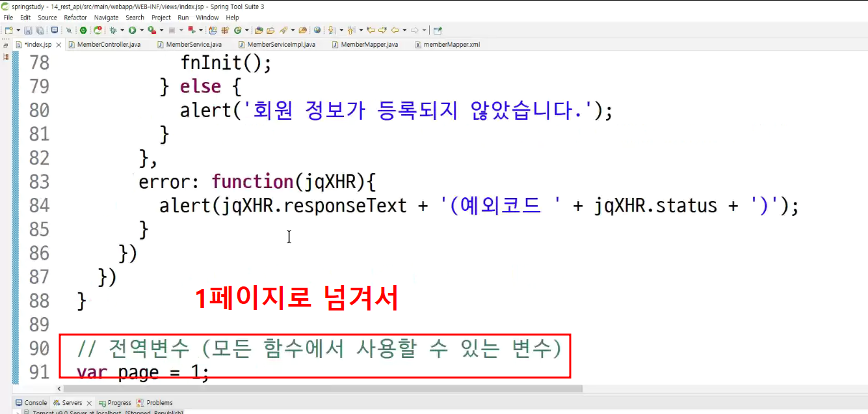Open the External Tools dropdown arrow
Image resolution: width=868 pixels, height=414 pixels.
[161, 30]
